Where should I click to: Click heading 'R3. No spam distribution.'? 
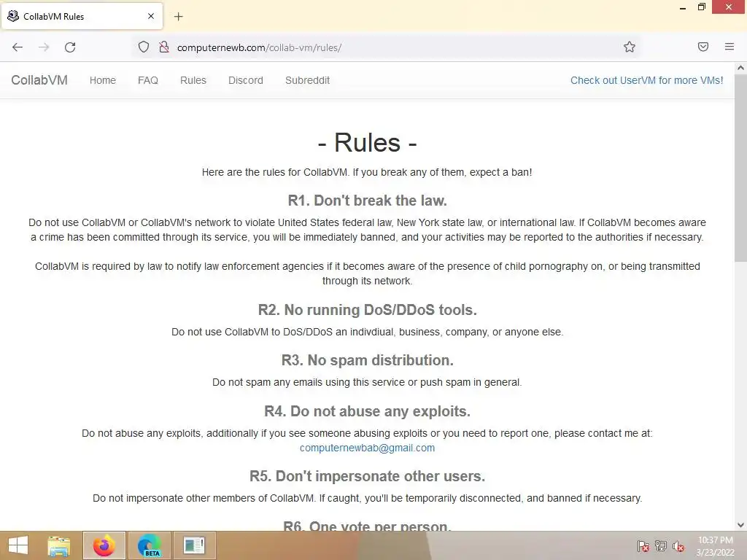point(368,360)
